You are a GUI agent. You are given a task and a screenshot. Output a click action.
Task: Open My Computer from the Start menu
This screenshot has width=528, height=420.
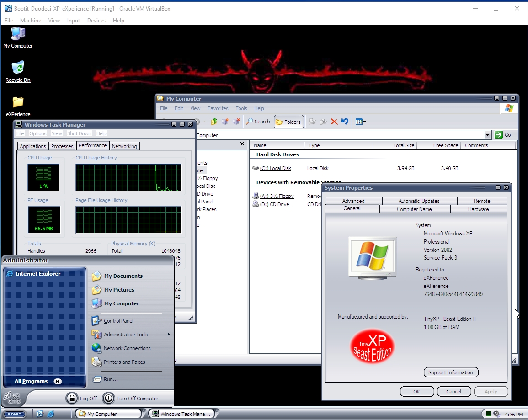[x=116, y=303]
